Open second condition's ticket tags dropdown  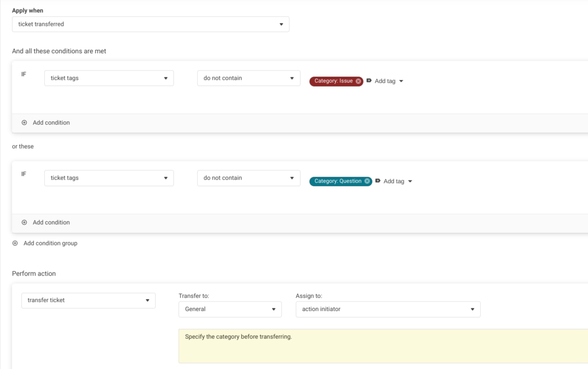(109, 178)
